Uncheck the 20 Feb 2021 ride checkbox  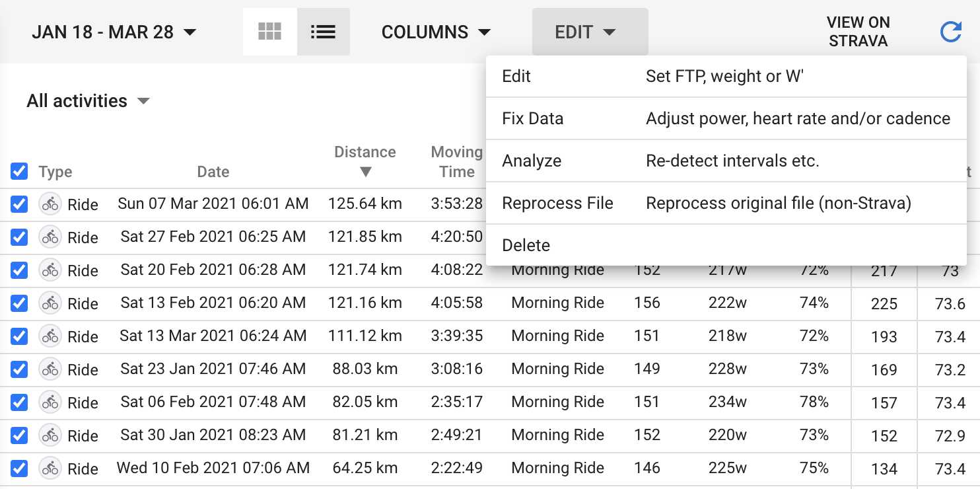coord(19,270)
